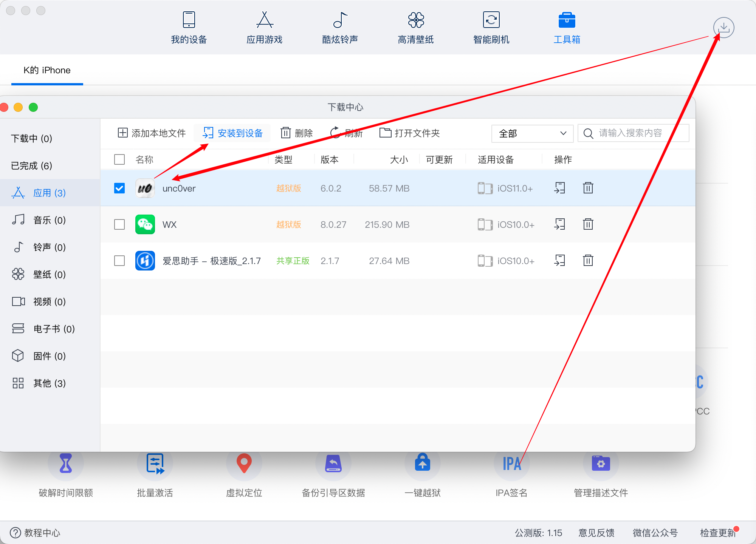This screenshot has width=756, height=544.
Task: Sort by the 名称 column header
Action: click(144, 159)
